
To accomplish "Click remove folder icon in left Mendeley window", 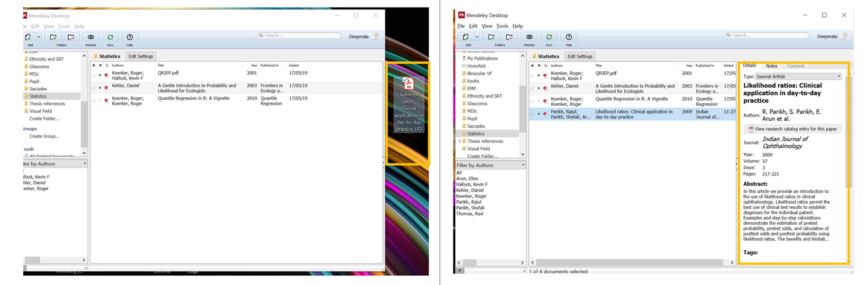I will (x=71, y=37).
